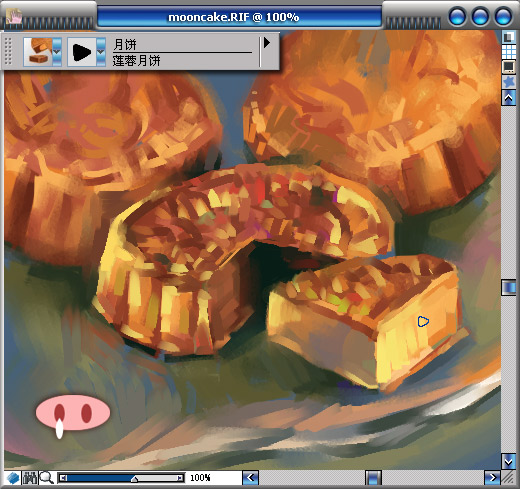Click the zoom slider handle
Viewport: 520px width, 489px height.
click(134, 479)
